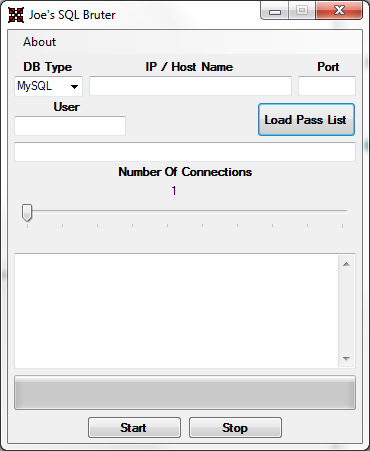370x451 pixels.
Task: Click the User label
Action: (x=67, y=107)
